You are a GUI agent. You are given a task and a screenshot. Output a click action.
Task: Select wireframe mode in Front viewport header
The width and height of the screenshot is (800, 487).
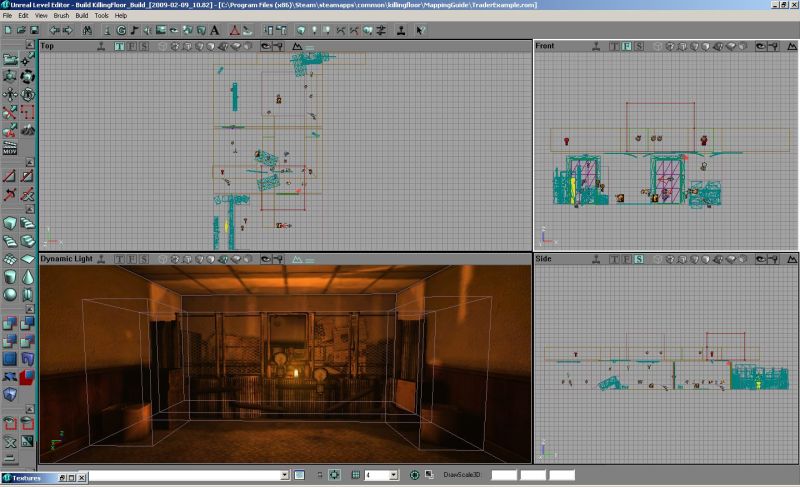(x=658, y=46)
